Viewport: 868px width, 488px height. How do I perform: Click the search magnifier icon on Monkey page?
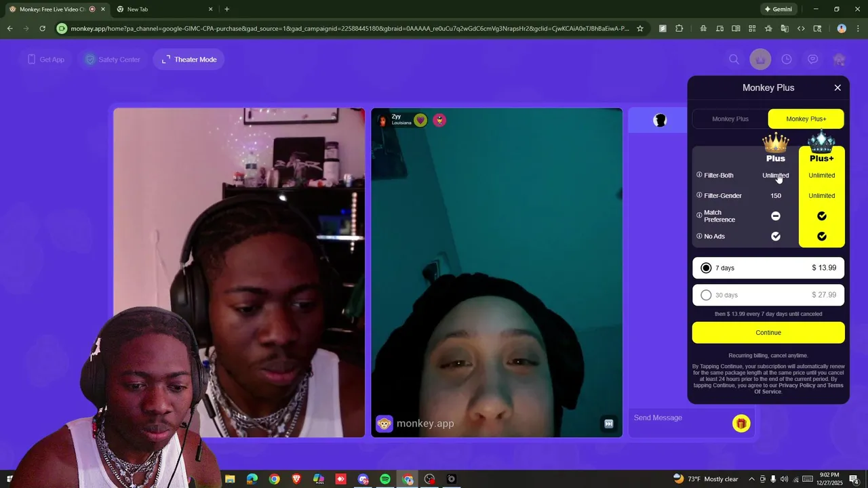point(734,60)
